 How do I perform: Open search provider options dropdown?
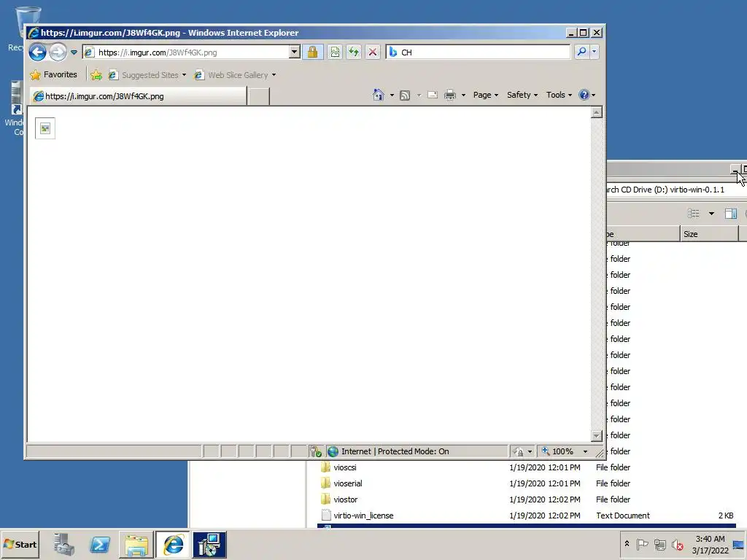point(594,52)
